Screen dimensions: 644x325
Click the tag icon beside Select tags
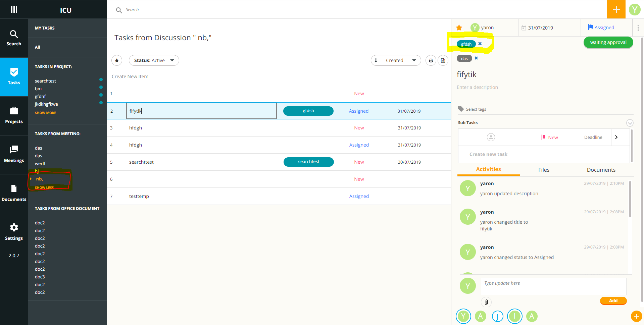pos(461,109)
